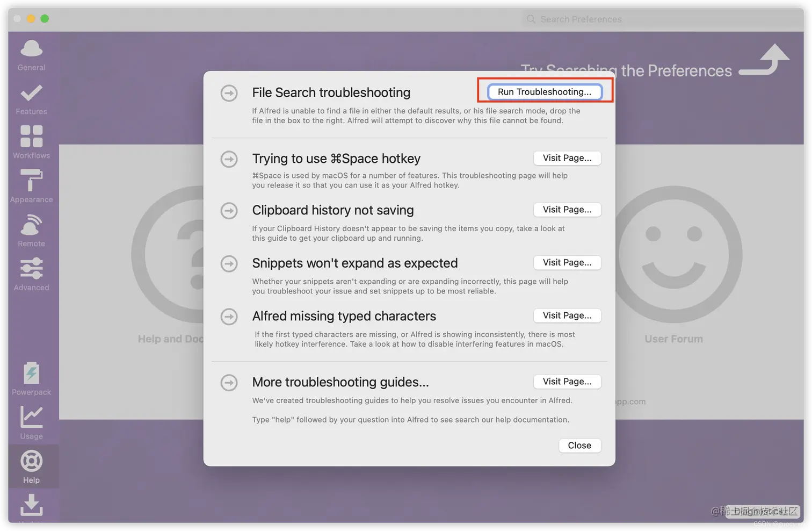Open the Appearance preferences
Viewport: 812px width, 531px height.
pyautogui.click(x=31, y=186)
